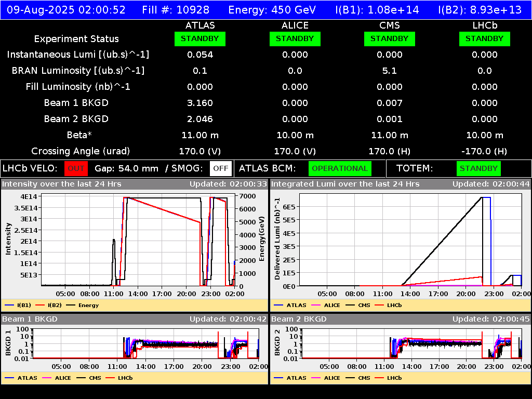532x399 pixels.
Task: Click the Beam 1 BKGD chart panel title
Action: point(30,319)
